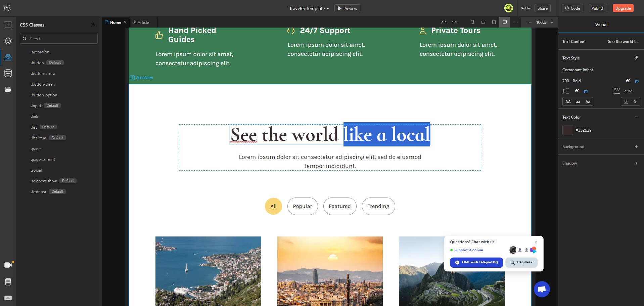The width and height of the screenshot is (644, 306).
Task: Click the Publish button
Action: point(598,8)
